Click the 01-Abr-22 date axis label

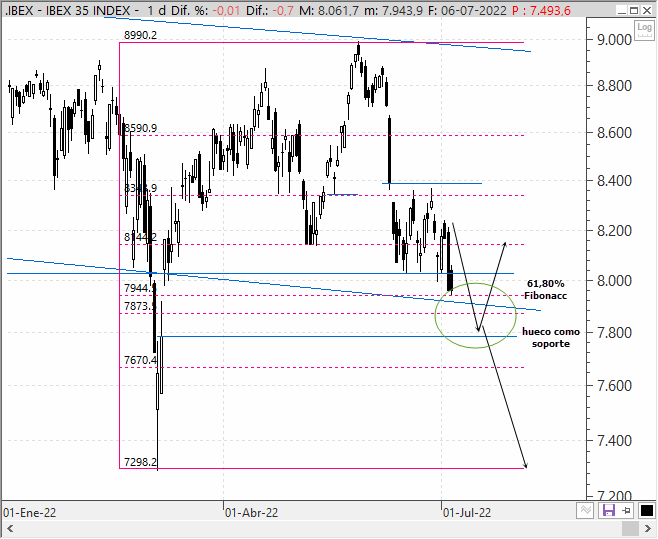(251, 513)
